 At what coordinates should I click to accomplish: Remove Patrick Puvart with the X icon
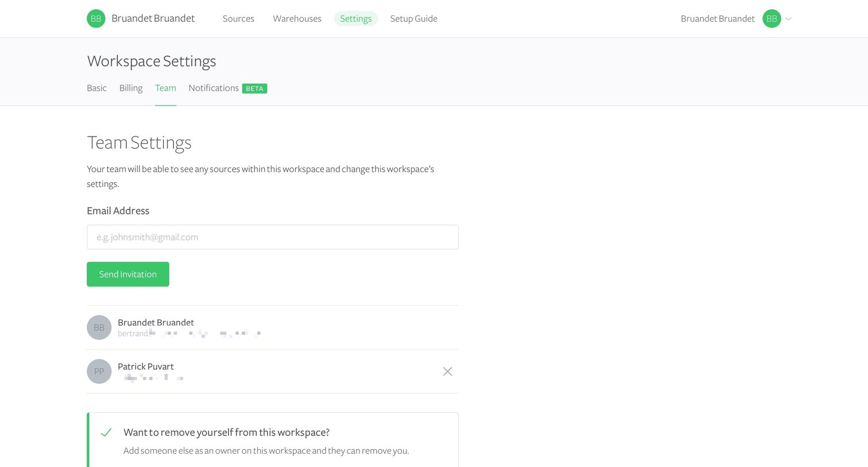click(x=447, y=371)
